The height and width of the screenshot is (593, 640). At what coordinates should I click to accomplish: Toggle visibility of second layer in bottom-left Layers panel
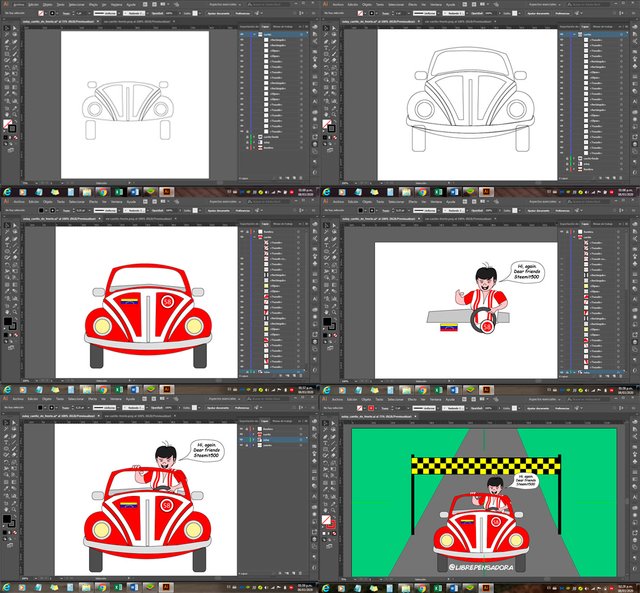click(x=241, y=434)
